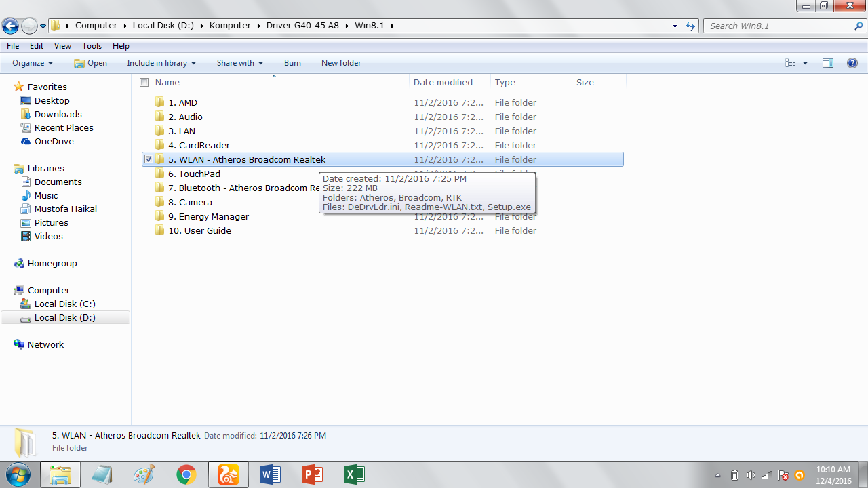Open the File menu

13,46
